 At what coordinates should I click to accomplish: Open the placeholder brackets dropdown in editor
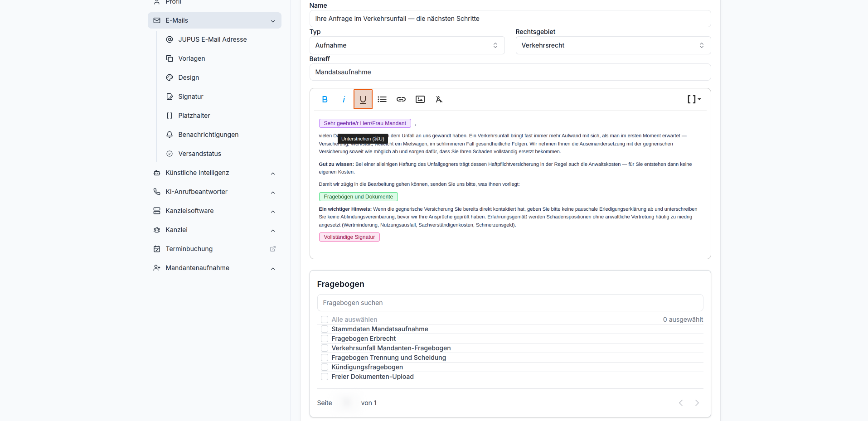coord(694,99)
